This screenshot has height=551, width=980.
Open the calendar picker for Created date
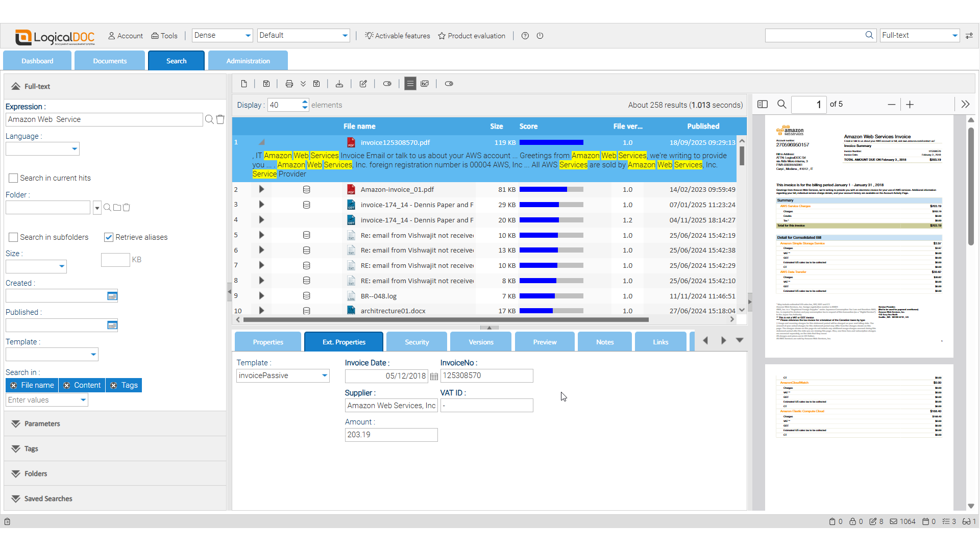(x=112, y=296)
